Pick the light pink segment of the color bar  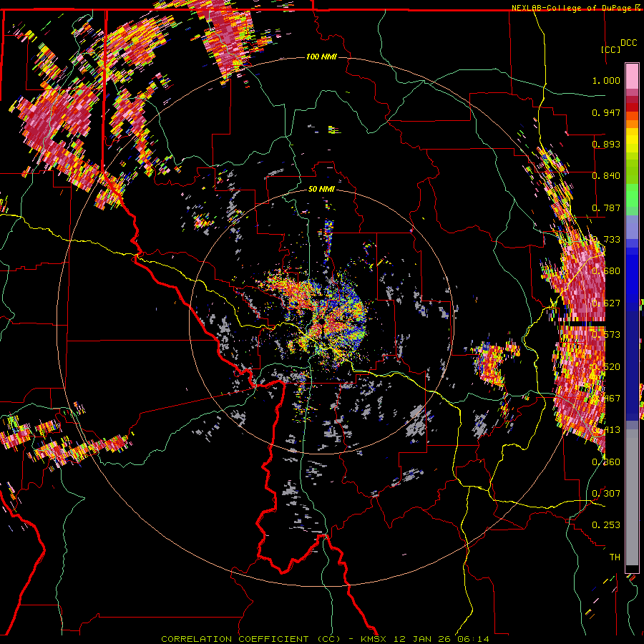[632, 76]
